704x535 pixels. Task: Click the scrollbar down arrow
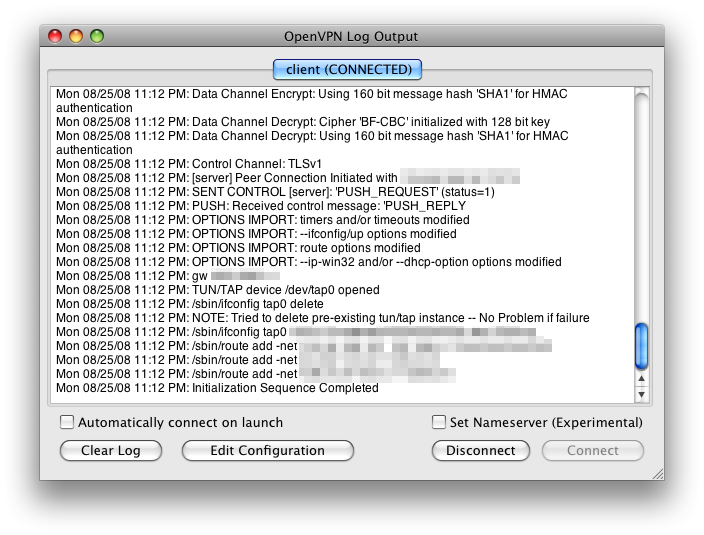pos(642,394)
